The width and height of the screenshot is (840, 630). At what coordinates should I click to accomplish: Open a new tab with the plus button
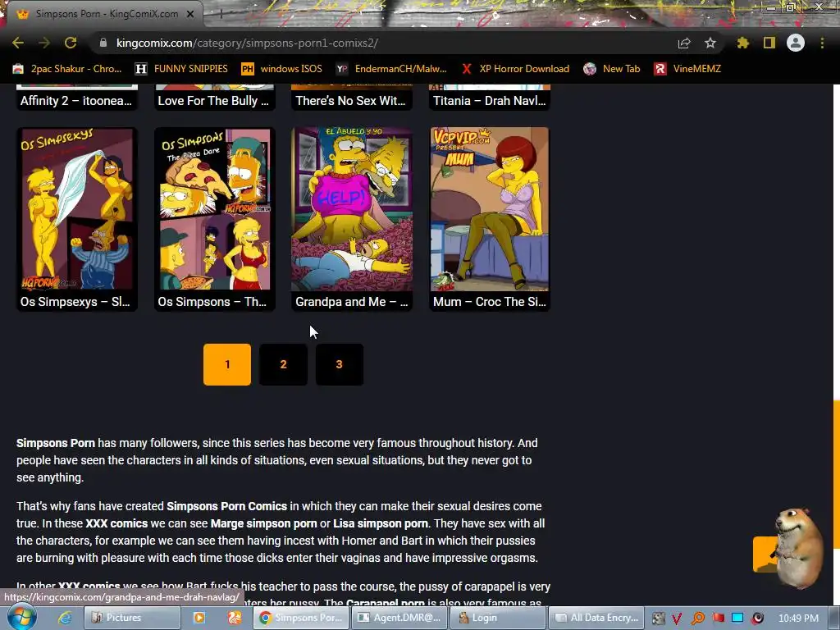[221, 14]
